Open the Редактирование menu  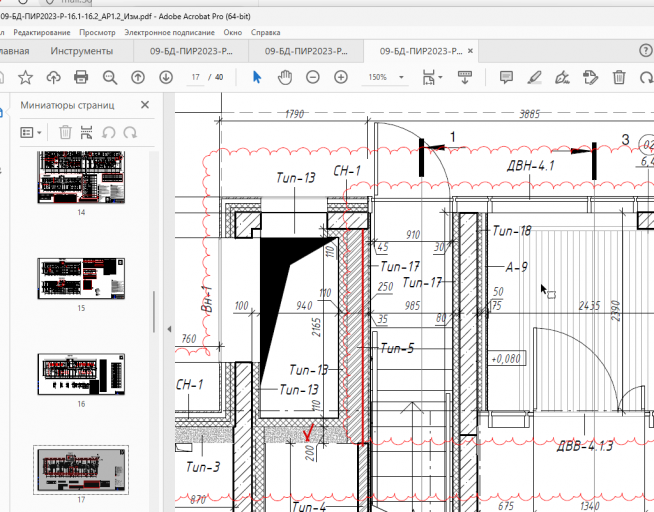click(42, 33)
